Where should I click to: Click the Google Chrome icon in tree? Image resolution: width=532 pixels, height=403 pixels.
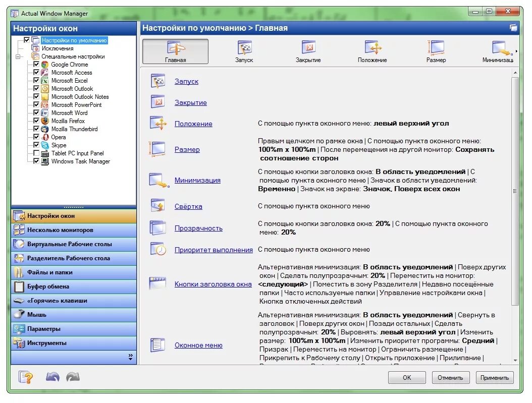45,65
